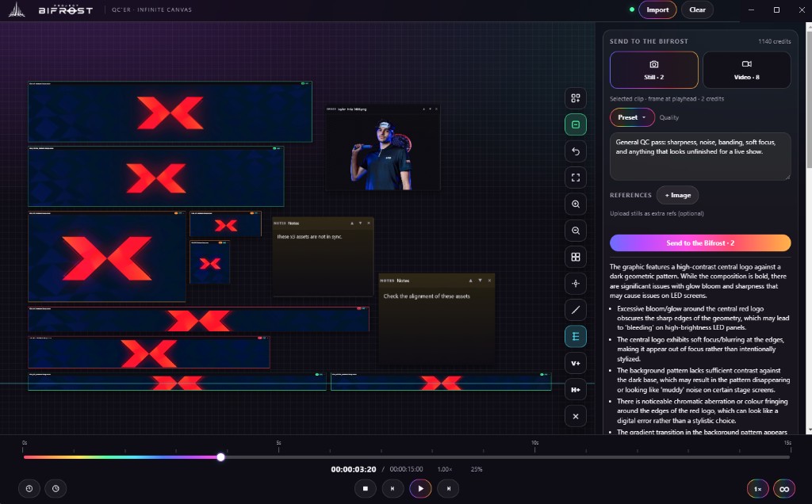
Task: Close the 'Check the alignment' Notes card
Action: click(489, 281)
